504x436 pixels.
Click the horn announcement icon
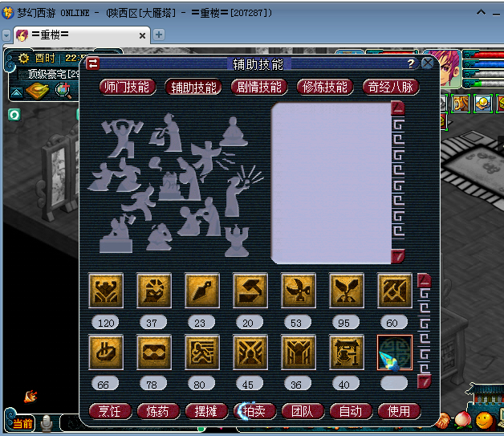coord(30,397)
